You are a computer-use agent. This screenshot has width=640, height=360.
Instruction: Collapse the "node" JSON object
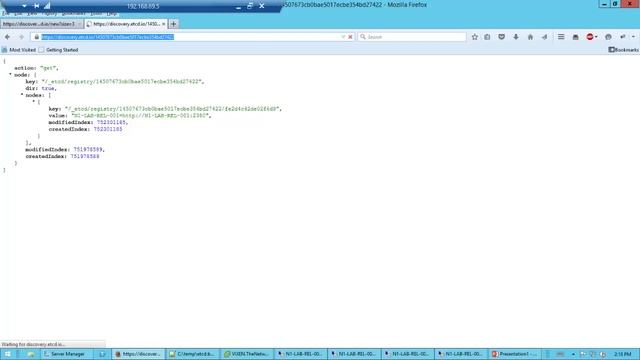click(10, 75)
